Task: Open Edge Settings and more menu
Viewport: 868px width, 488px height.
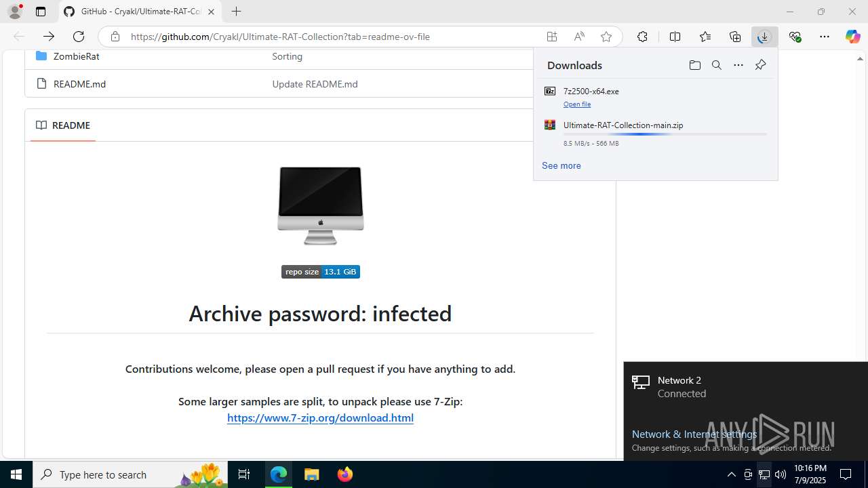Action: (x=825, y=37)
